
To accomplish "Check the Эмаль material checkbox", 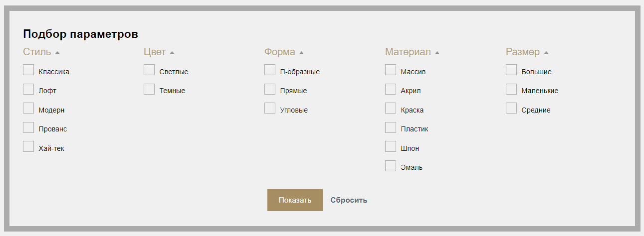I will pos(391,166).
